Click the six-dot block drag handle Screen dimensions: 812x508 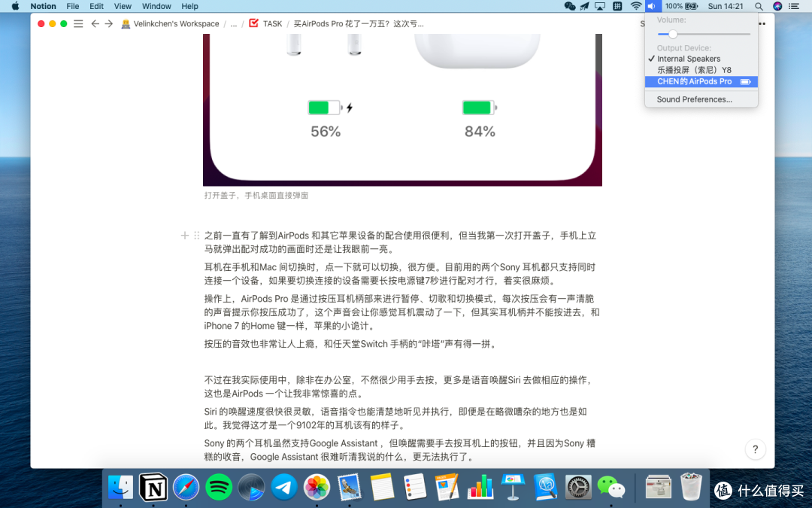click(197, 236)
